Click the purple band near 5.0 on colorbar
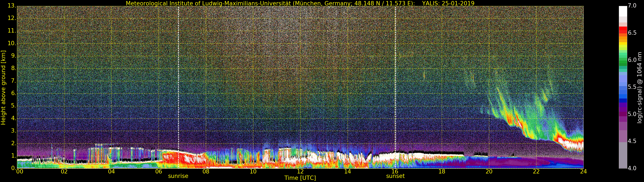The height and width of the screenshot is (182, 644). pos(623,114)
